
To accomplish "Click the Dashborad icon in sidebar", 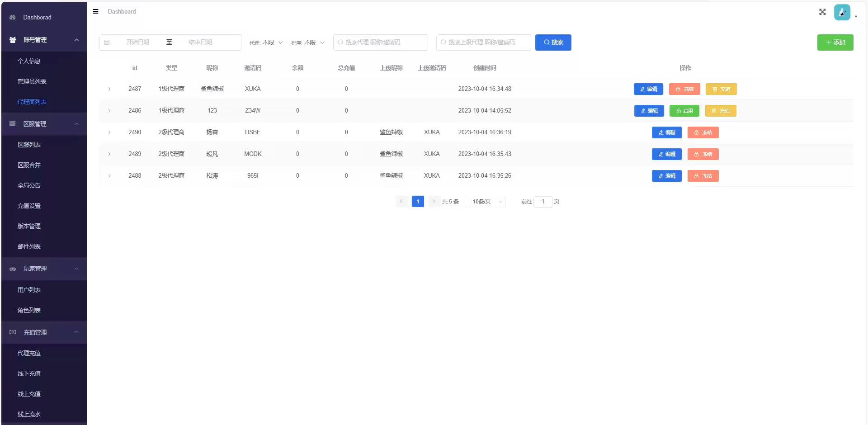I will [x=13, y=17].
